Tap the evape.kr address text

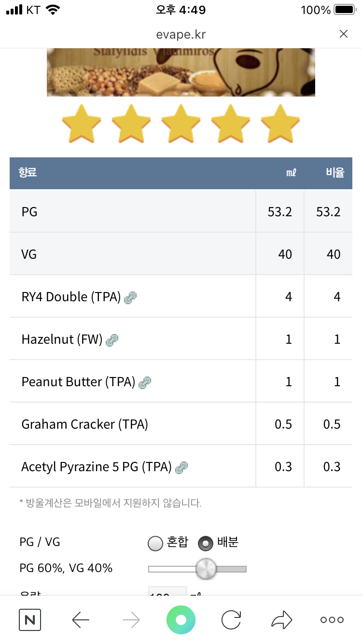click(181, 34)
